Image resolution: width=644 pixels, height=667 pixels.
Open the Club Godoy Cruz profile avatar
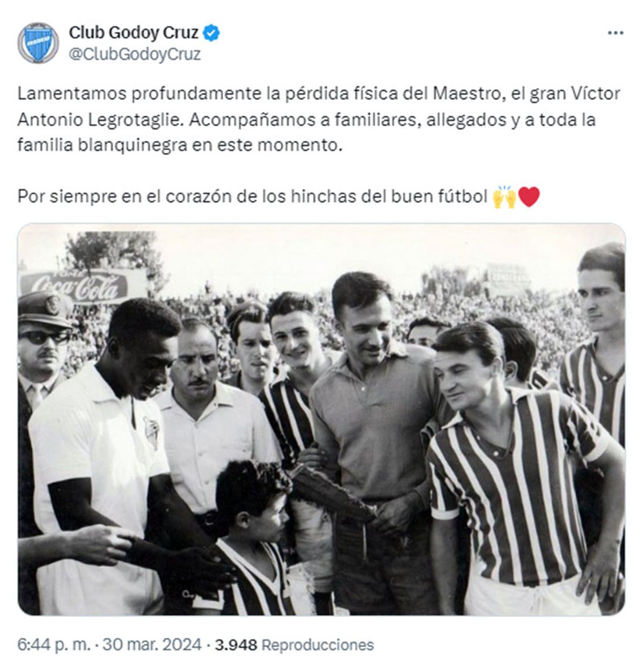click(38, 43)
